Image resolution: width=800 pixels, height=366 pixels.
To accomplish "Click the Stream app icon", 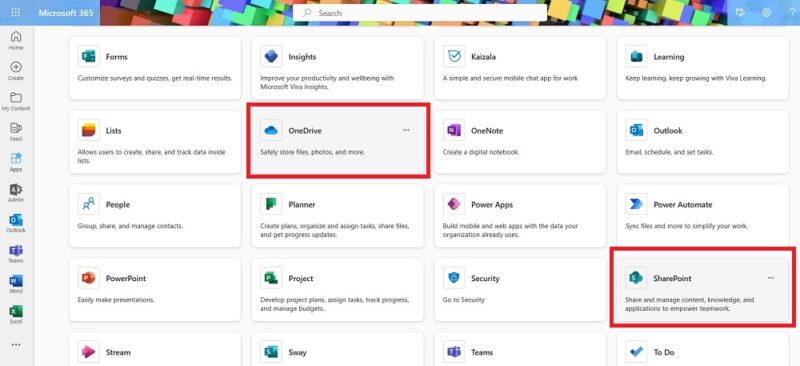I will coord(88,352).
